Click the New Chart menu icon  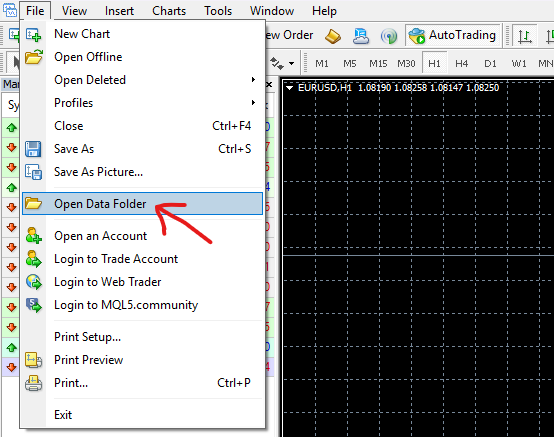point(34,35)
